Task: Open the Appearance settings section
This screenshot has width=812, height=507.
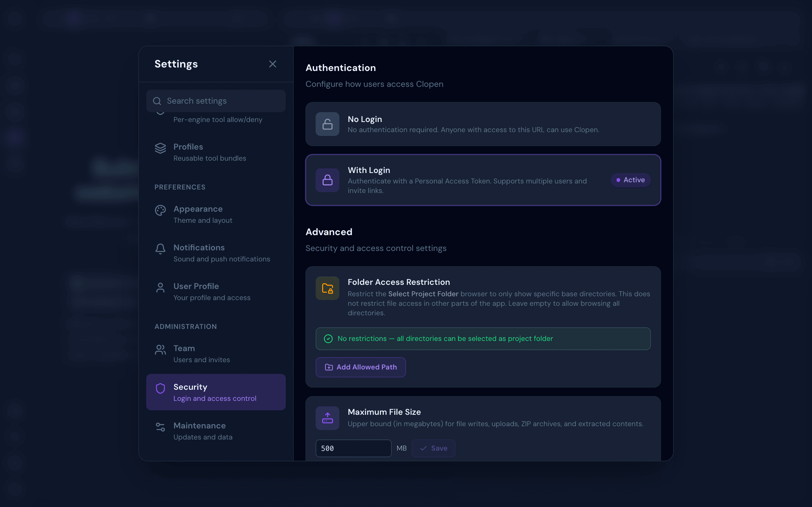Action: pos(216,214)
